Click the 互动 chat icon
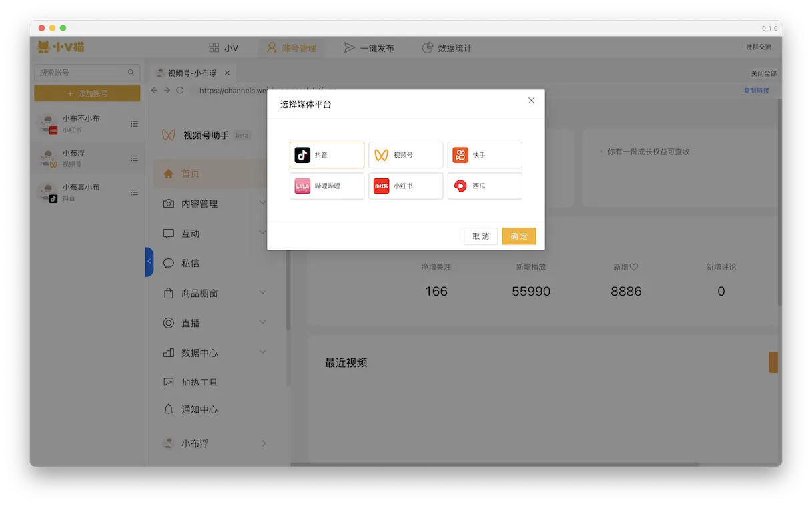Image resolution: width=812 pixels, height=506 pixels. pyautogui.click(x=169, y=234)
